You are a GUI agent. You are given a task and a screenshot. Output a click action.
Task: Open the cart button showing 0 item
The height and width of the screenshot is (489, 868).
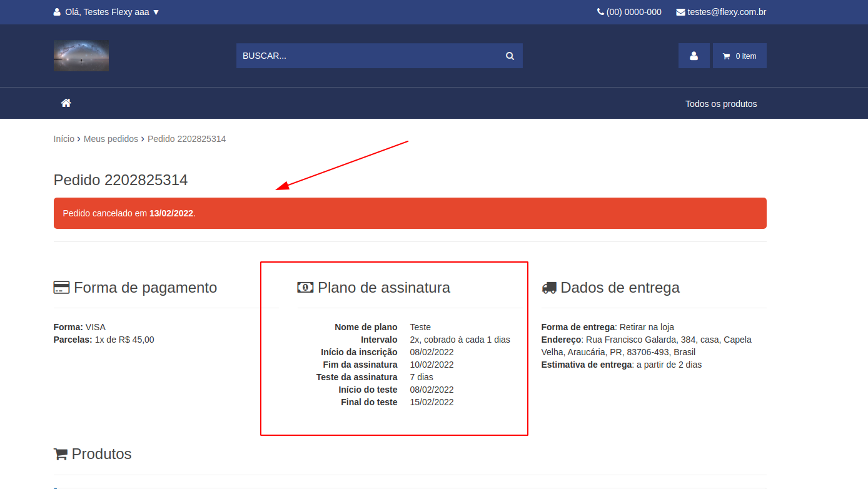coord(739,56)
